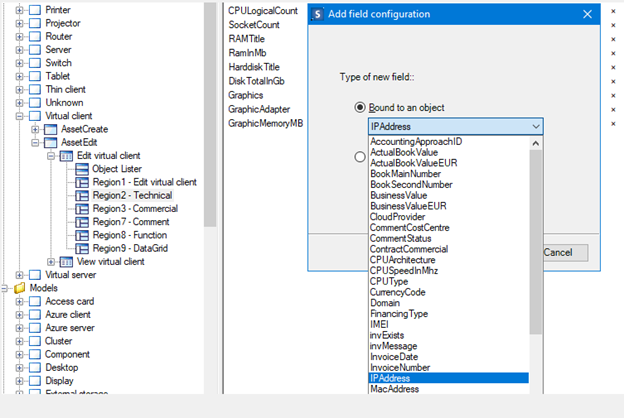
Task: Collapse the Virtual client tree node
Action: point(19,116)
